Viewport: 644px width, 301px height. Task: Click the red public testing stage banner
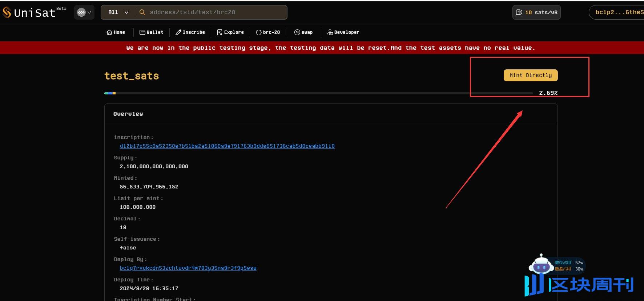[x=322, y=48]
